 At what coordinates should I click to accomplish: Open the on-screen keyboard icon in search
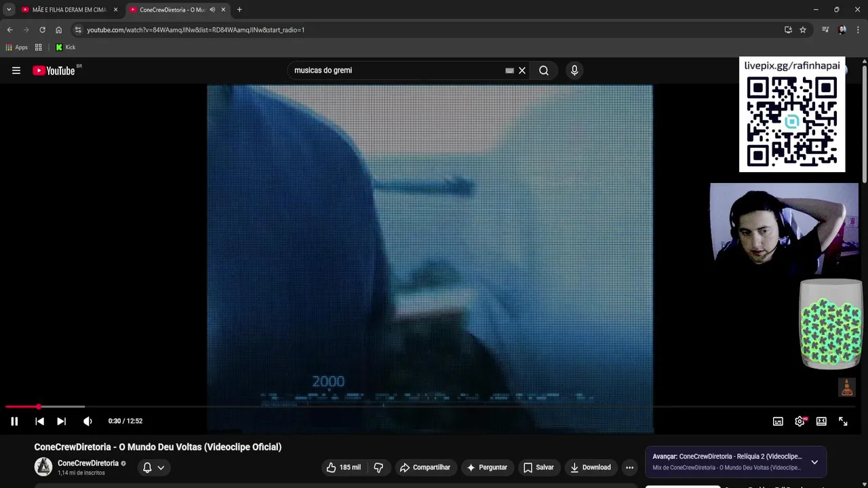[x=509, y=70]
